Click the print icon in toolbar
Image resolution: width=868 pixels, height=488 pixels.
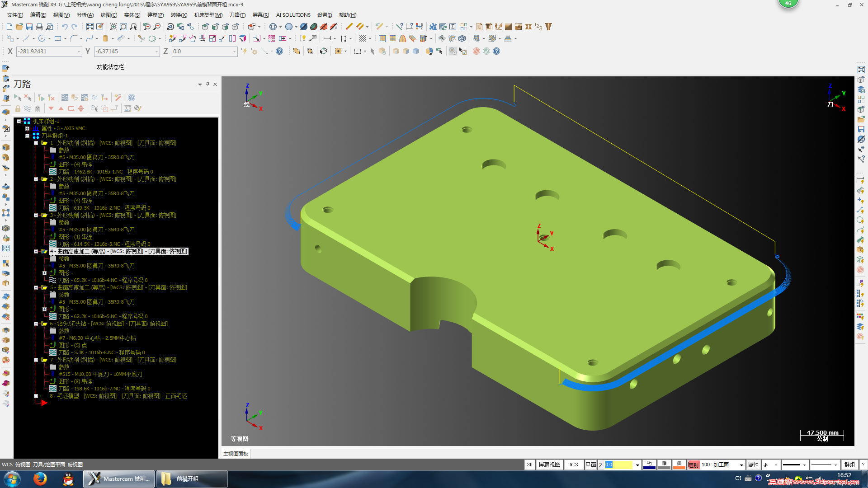(x=39, y=27)
